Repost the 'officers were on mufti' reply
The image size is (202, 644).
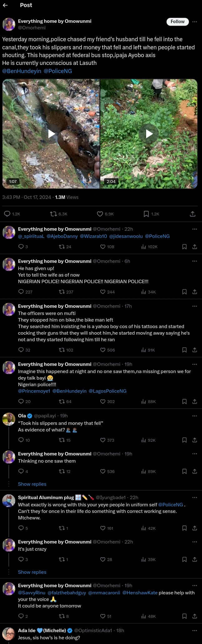62,350
